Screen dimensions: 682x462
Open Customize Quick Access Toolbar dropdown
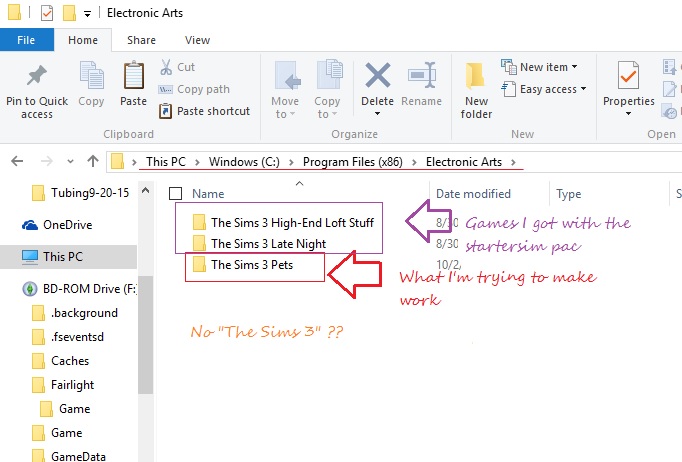[87, 14]
